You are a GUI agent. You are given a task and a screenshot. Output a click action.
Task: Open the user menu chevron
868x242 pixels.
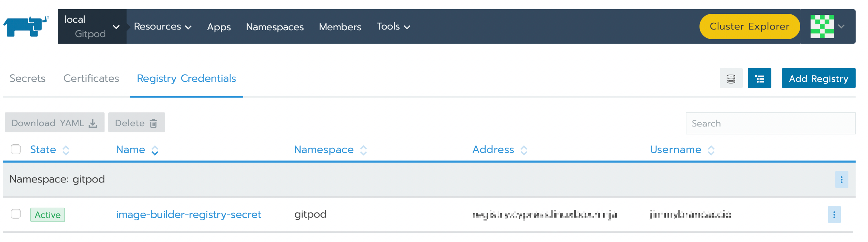(842, 26)
